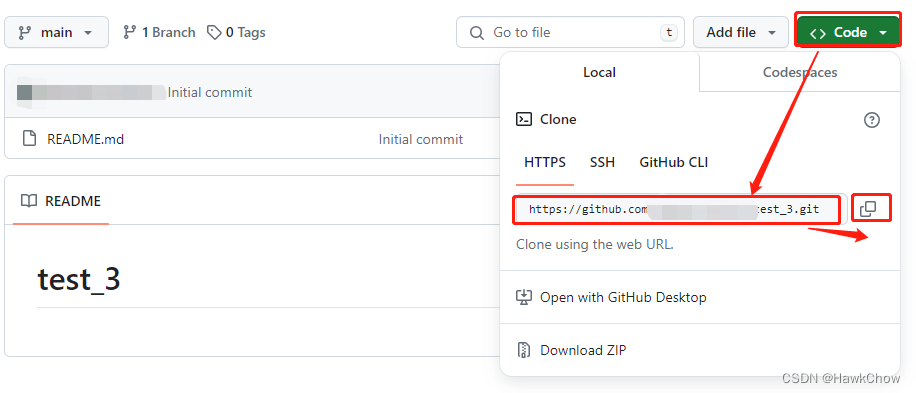Click the branch icon beside 1 Branch

click(x=130, y=32)
